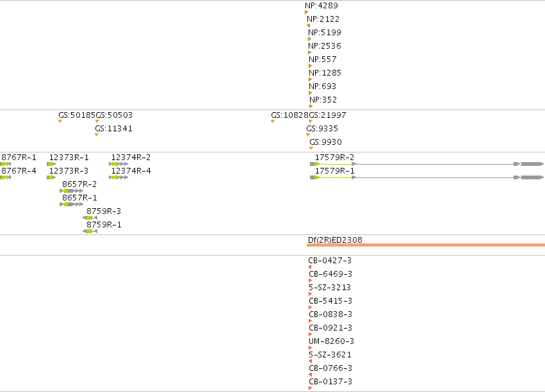Click the 5-SZ-3213 insertion label
Image resolution: width=545 pixels, height=392 pixels.
tap(330, 288)
